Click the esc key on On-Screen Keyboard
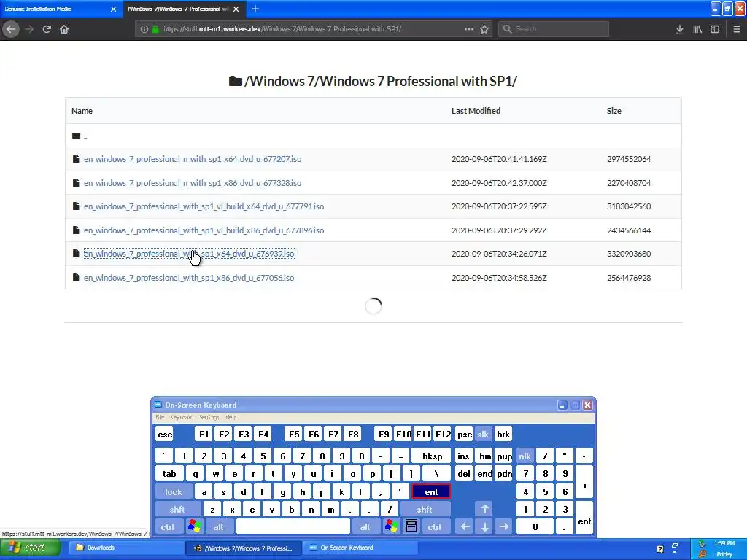Image resolution: width=747 pixels, height=560 pixels. (x=165, y=435)
